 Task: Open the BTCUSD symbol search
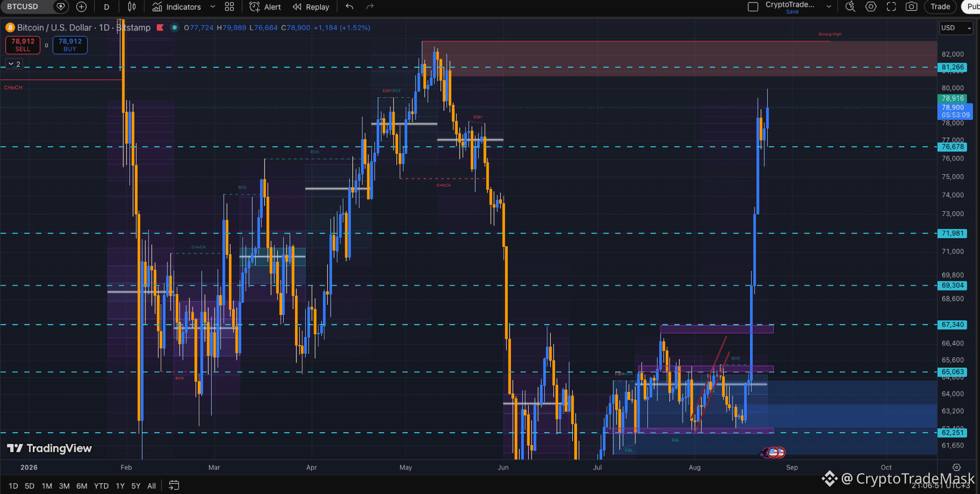[x=23, y=7]
